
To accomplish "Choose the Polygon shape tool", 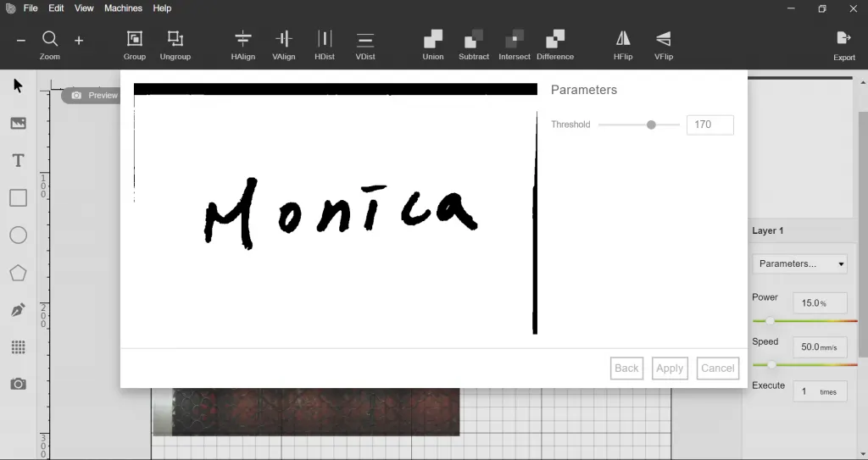I will click(x=19, y=272).
